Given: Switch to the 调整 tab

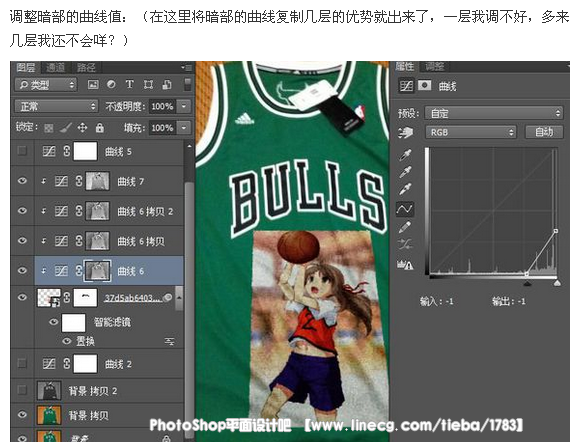Looking at the screenshot, I should click(434, 66).
